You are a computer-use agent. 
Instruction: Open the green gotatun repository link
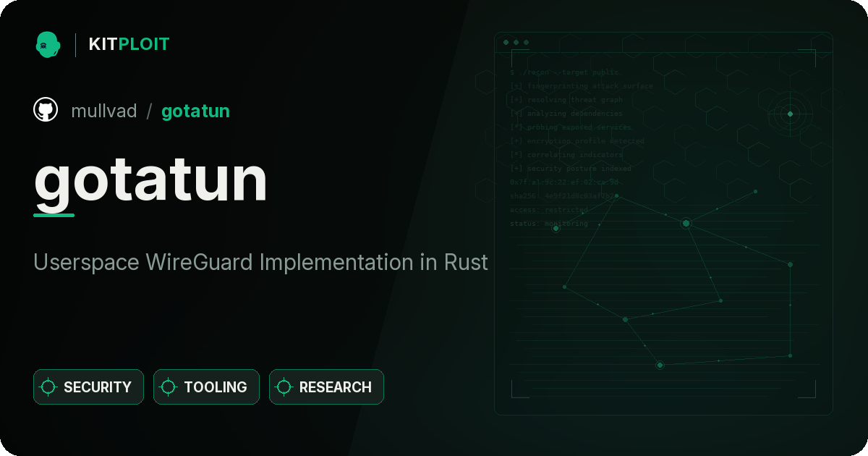195,111
